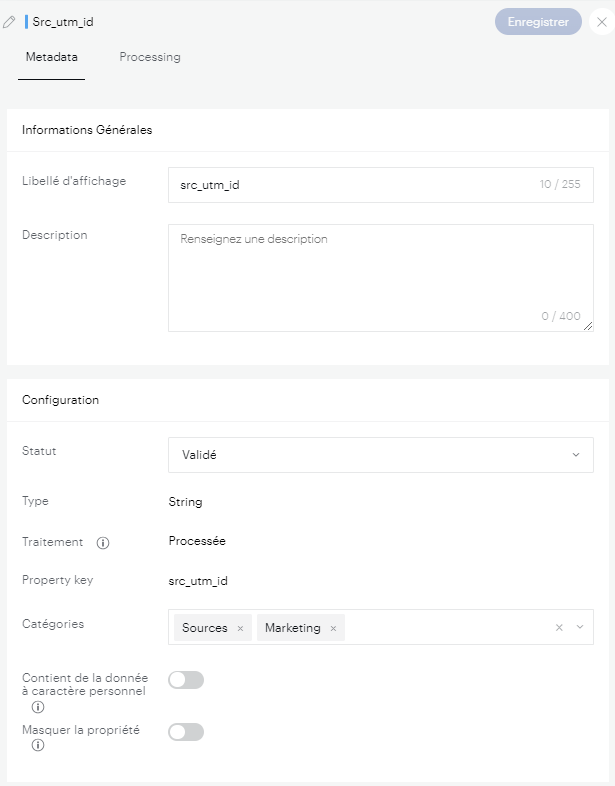The width and height of the screenshot is (615, 786).
Task: Click the Enregistrer button
Action: [x=538, y=21]
